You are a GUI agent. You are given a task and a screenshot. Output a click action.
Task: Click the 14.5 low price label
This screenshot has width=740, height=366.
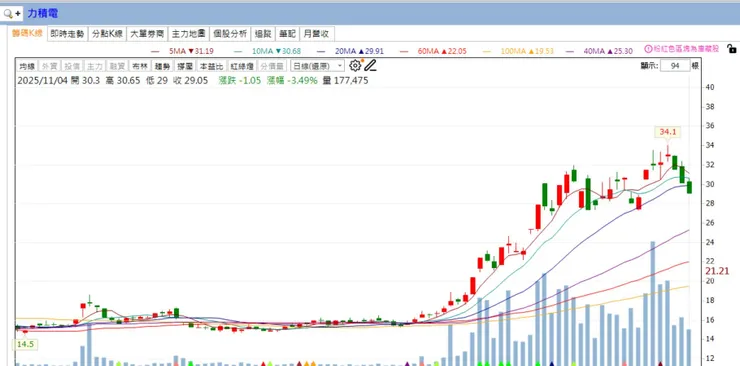pyautogui.click(x=25, y=344)
